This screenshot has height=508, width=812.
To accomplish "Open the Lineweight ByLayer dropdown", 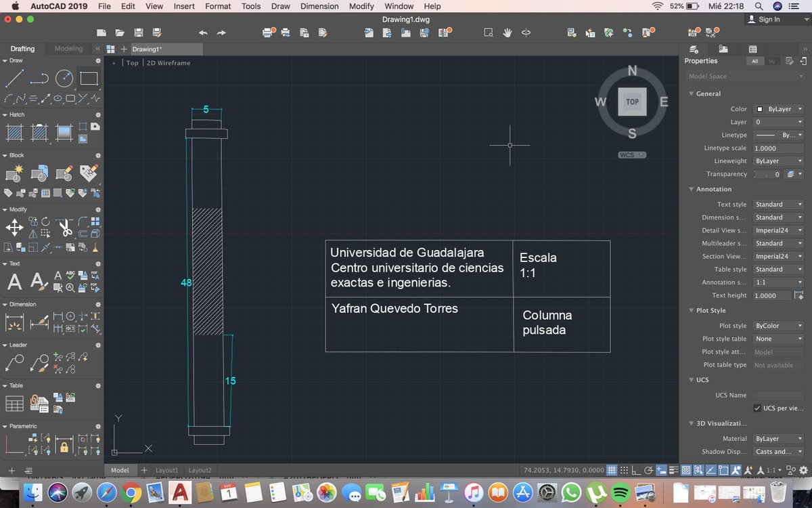I will 778,161.
